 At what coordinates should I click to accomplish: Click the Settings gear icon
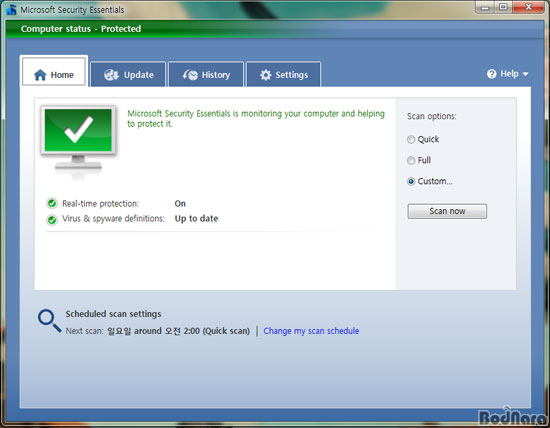click(x=266, y=75)
